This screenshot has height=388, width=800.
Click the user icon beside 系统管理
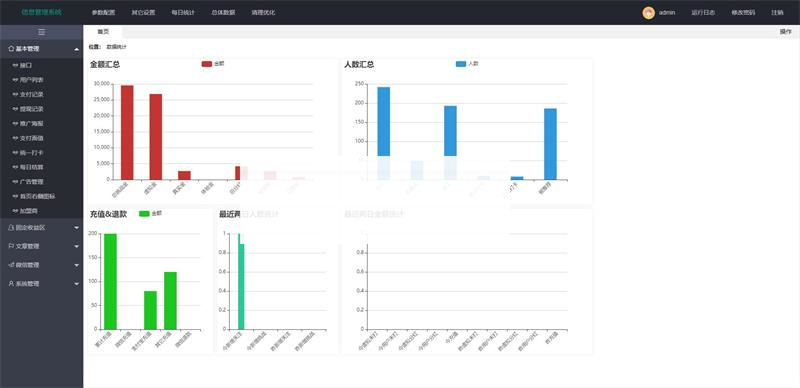[x=11, y=283]
